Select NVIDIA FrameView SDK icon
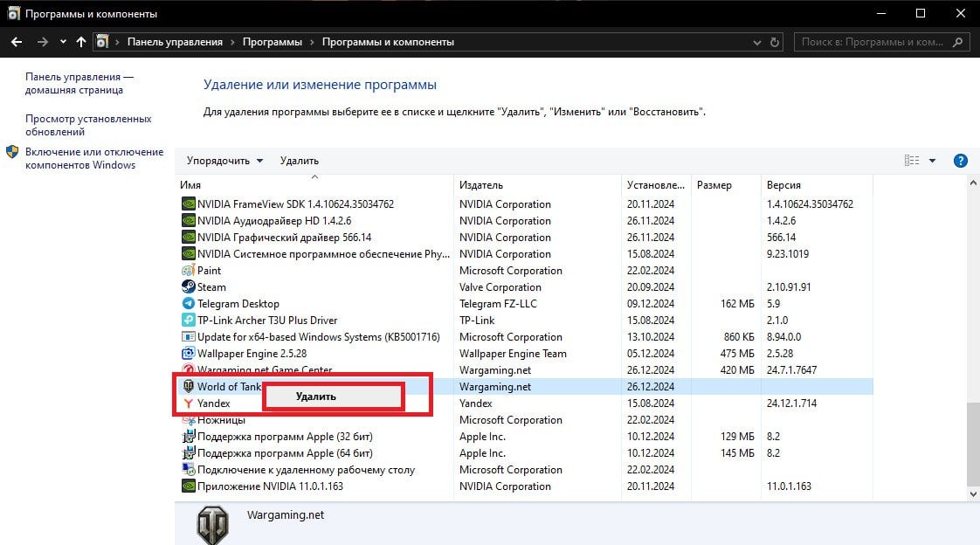The width and height of the screenshot is (980, 545). 188,204
